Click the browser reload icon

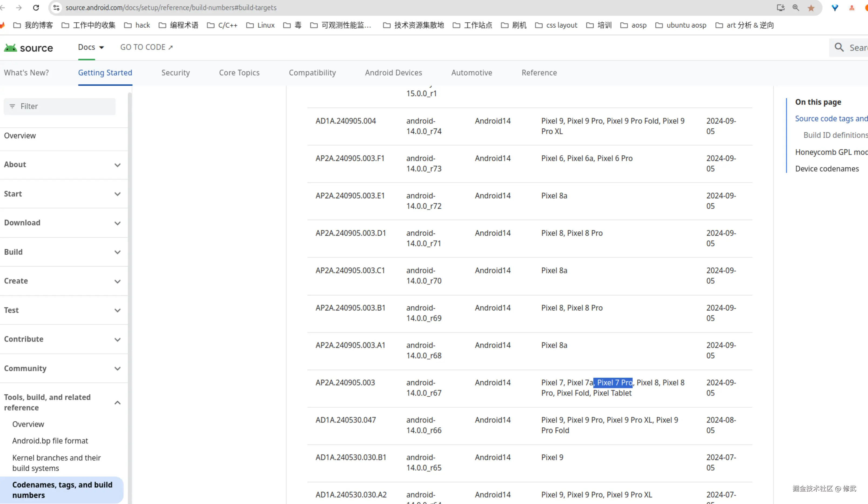[36, 8]
